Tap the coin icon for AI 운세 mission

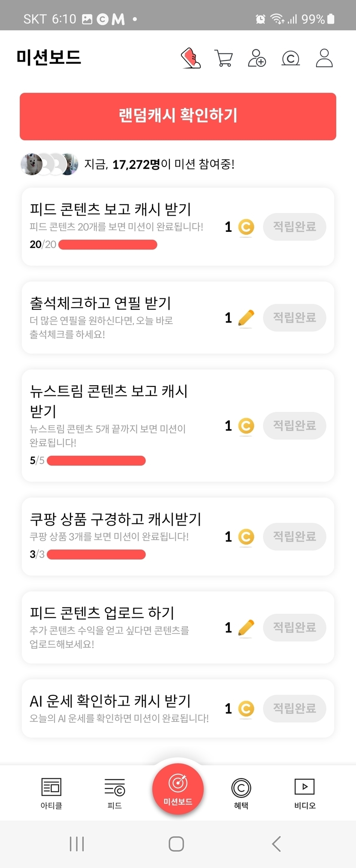[246, 709]
